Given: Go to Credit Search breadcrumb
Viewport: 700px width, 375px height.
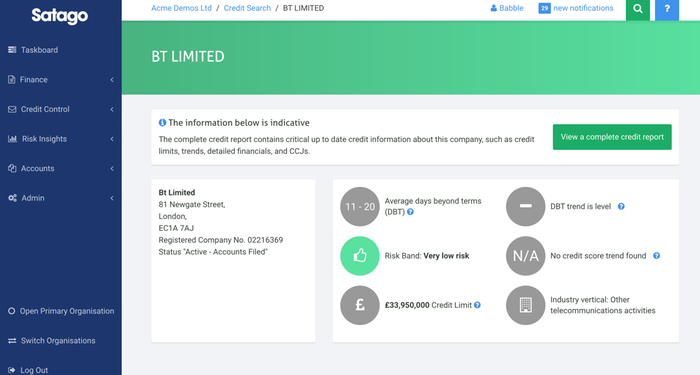Looking at the screenshot, I should (x=247, y=8).
